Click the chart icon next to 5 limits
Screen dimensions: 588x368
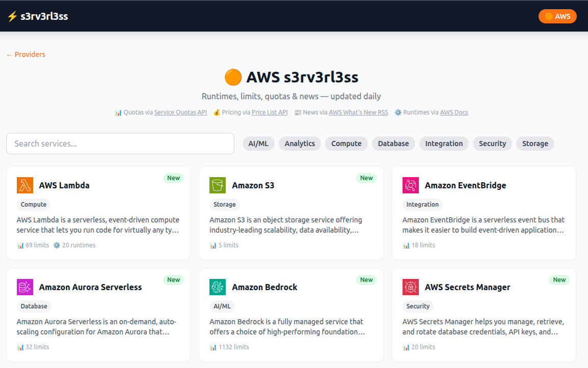tap(213, 245)
